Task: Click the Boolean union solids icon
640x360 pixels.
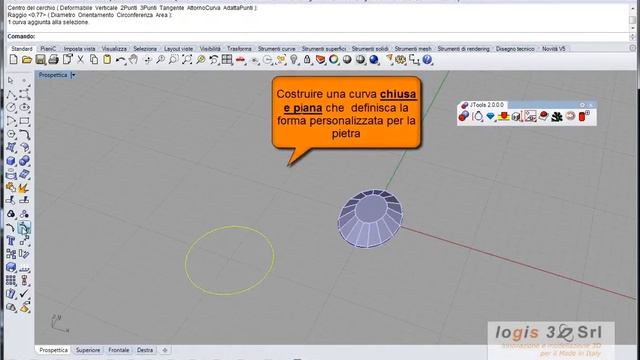Action: [x=24, y=161]
